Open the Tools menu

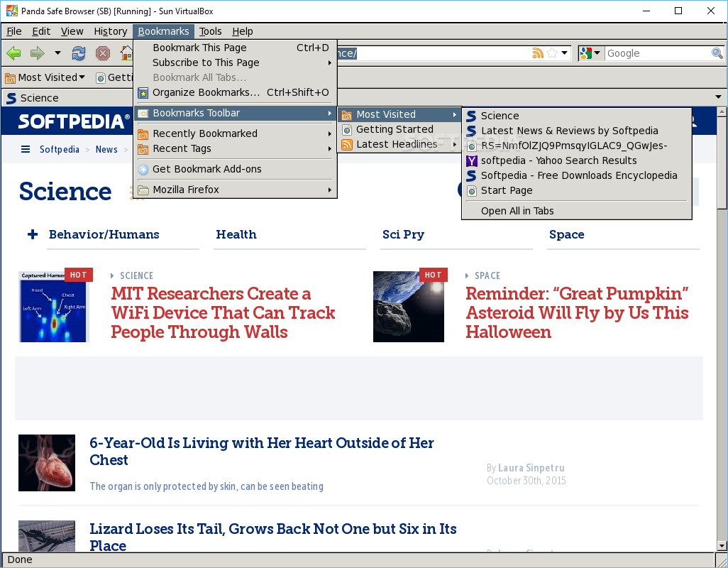point(210,31)
